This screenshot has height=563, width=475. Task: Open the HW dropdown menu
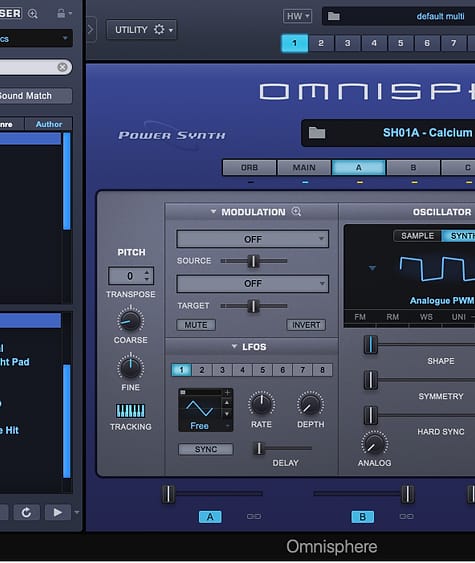tap(297, 16)
